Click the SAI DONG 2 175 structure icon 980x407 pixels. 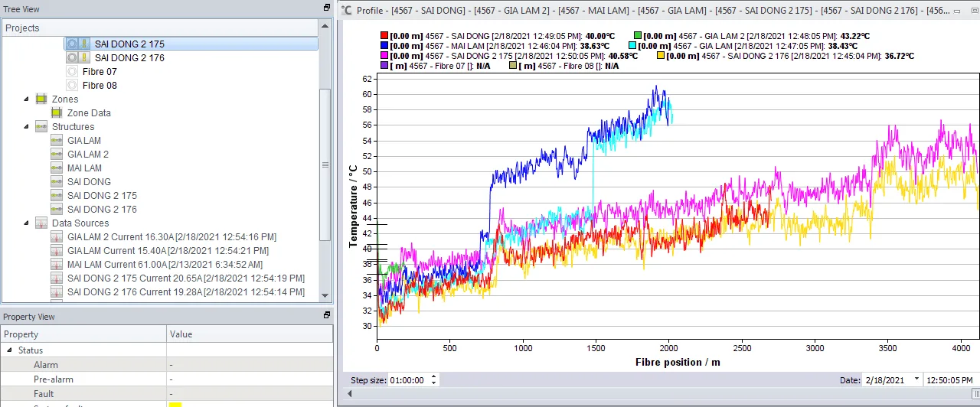[57, 196]
